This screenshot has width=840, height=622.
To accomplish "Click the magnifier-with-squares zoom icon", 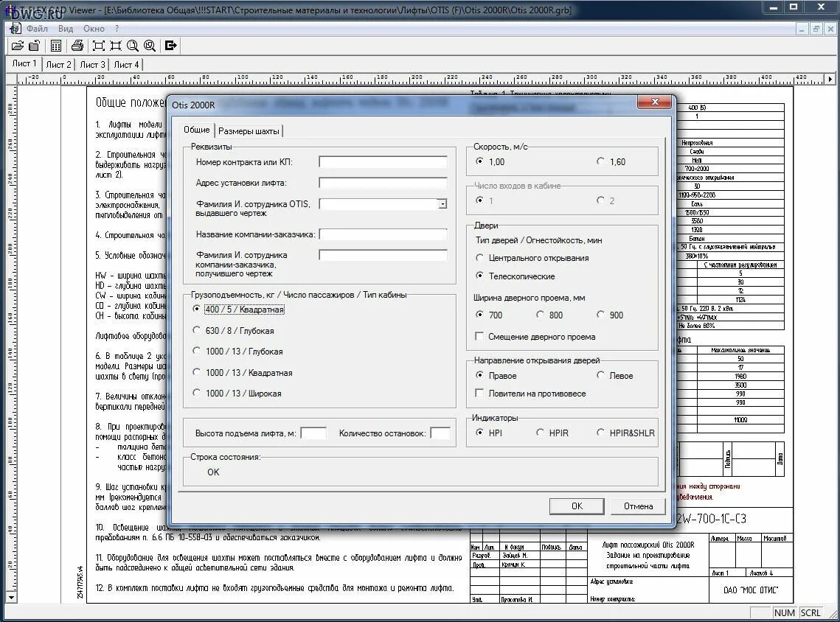I will pyautogui.click(x=150, y=46).
